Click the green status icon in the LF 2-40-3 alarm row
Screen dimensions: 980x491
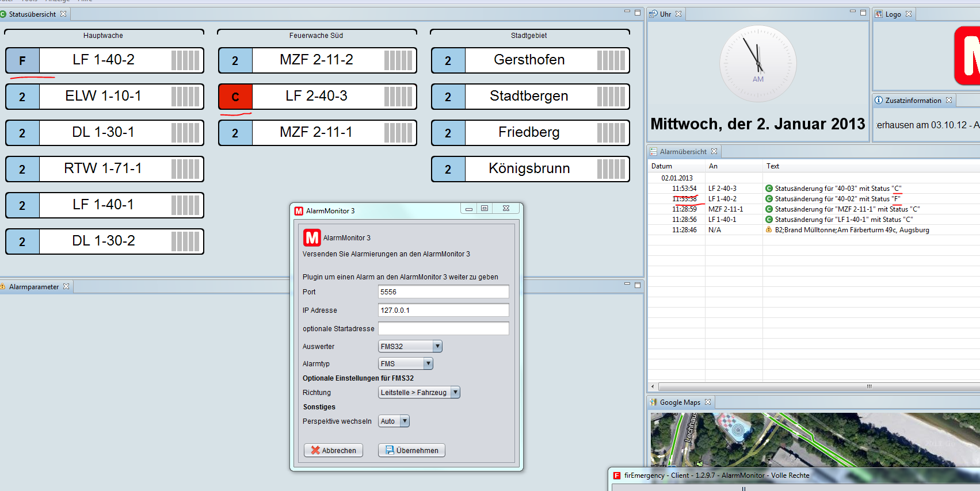(769, 189)
